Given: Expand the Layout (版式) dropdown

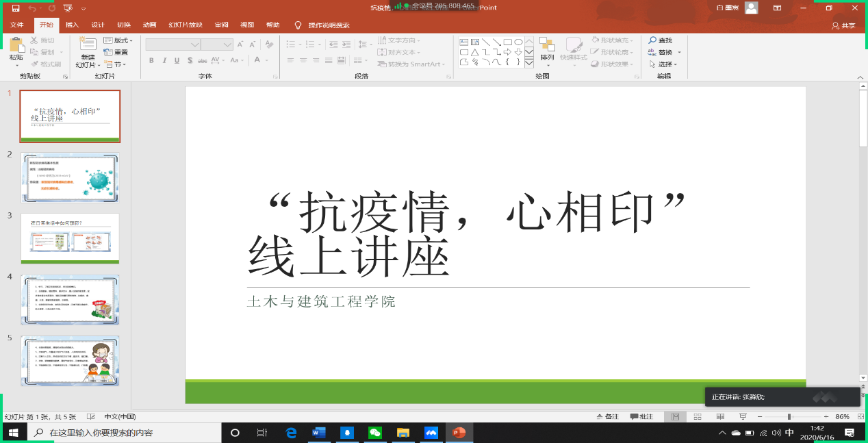Looking at the screenshot, I should point(118,40).
